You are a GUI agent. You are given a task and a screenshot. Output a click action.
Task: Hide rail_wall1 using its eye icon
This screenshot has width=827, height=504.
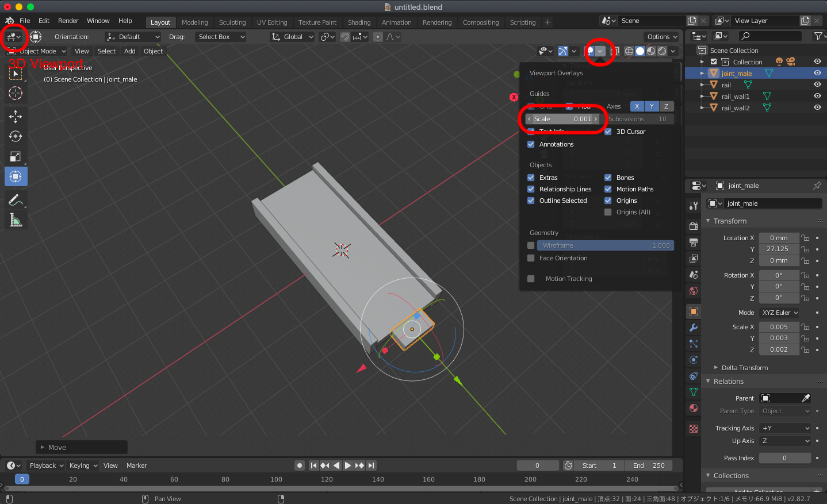click(x=817, y=96)
